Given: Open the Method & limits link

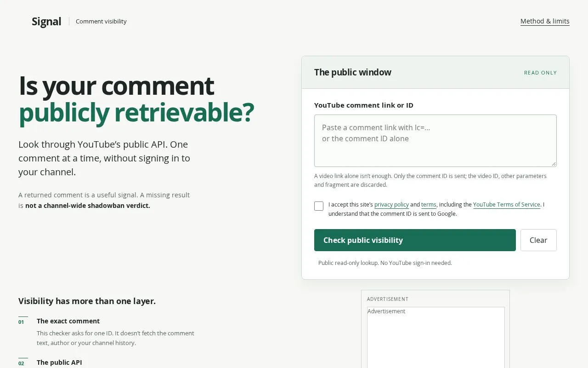Looking at the screenshot, I should tap(545, 21).
